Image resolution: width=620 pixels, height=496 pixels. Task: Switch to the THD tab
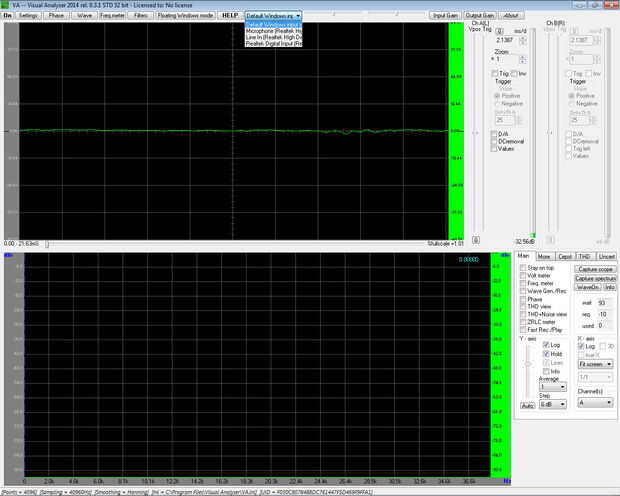coord(585,256)
